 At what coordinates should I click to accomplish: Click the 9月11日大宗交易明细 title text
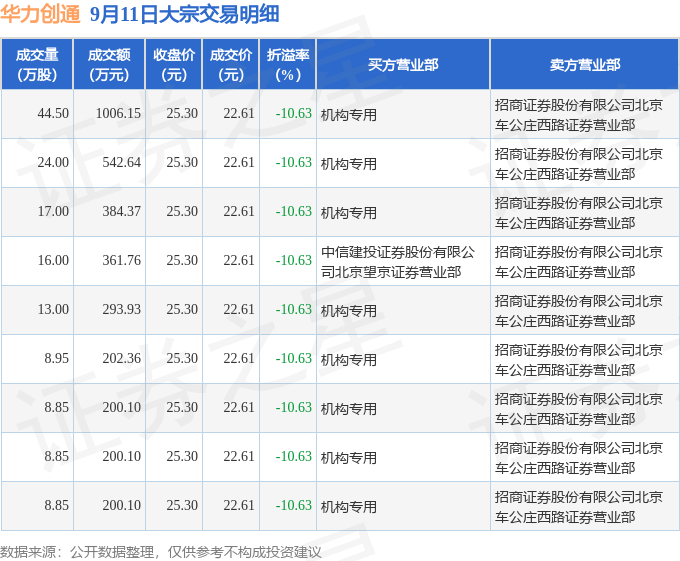[x=184, y=14]
